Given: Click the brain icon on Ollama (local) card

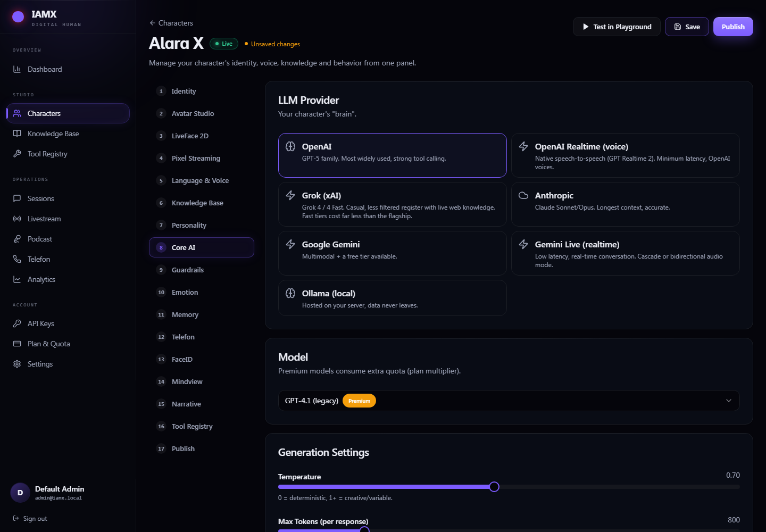Looking at the screenshot, I should [290, 293].
